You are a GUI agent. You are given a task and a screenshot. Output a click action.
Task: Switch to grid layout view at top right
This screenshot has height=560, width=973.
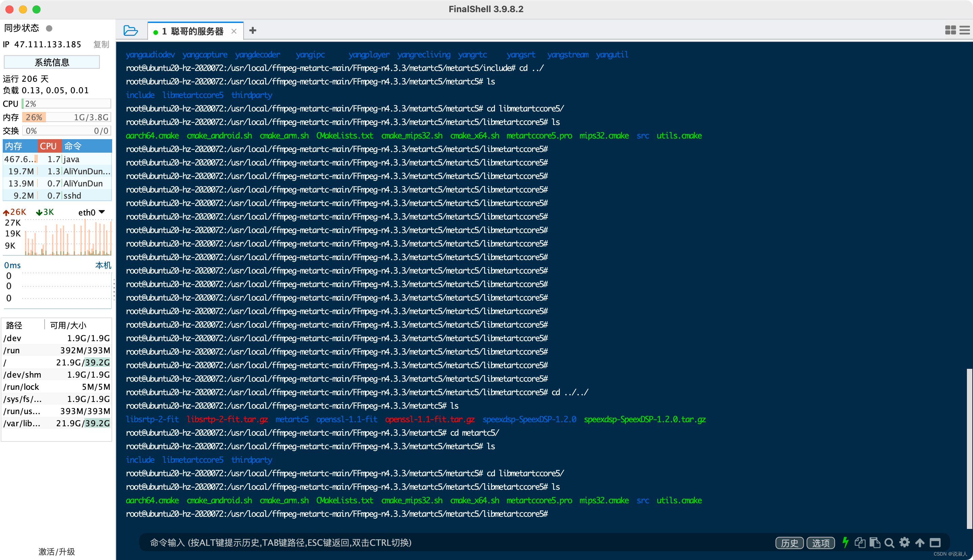(950, 30)
